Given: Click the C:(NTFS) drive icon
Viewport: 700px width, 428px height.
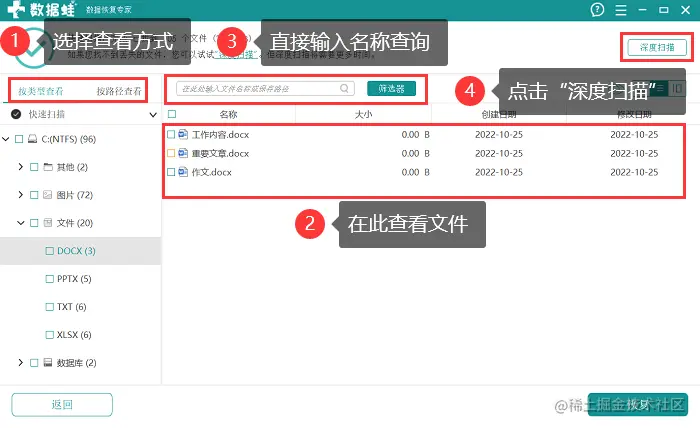Looking at the screenshot, I should click(33, 139).
